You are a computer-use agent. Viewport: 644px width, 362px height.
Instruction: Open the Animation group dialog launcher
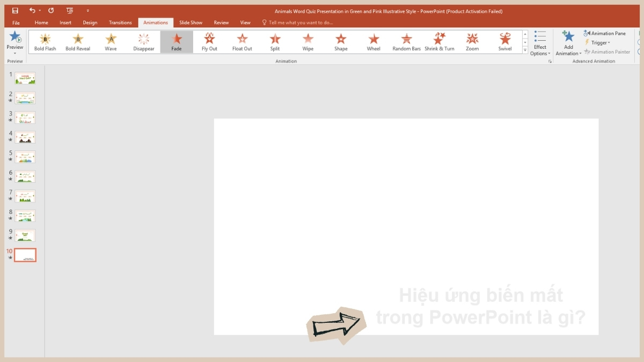(x=549, y=62)
